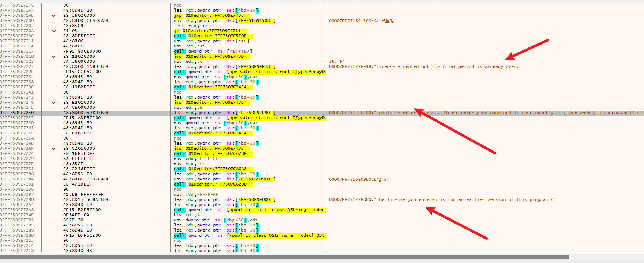Click the bytes 48:8D0D 398D4B00
644x263 pixels.
pyautogui.click(x=86, y=113)
